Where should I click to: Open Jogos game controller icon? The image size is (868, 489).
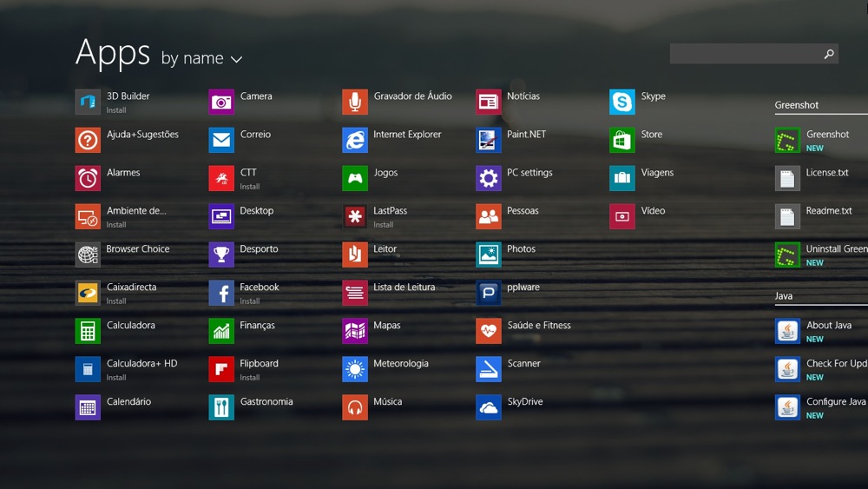[355, 178]
